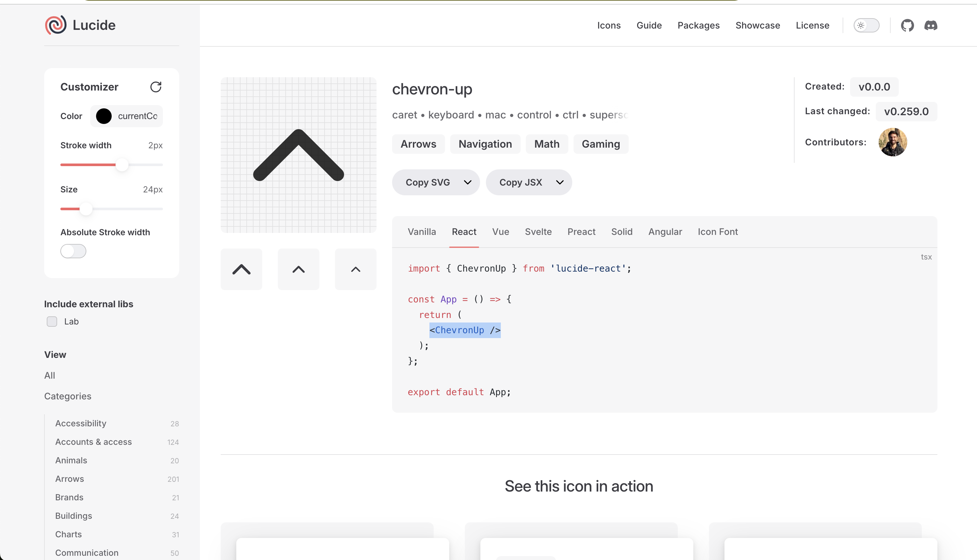Click the largest chevron-up preview thumbnail
The height and width of the screenshot is (560, 977).
241,269
